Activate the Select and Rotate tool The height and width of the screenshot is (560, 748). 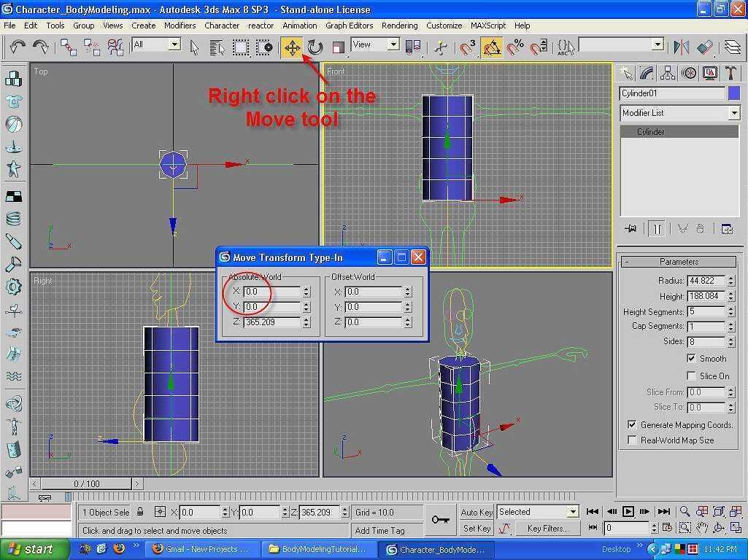click(315, 47)
